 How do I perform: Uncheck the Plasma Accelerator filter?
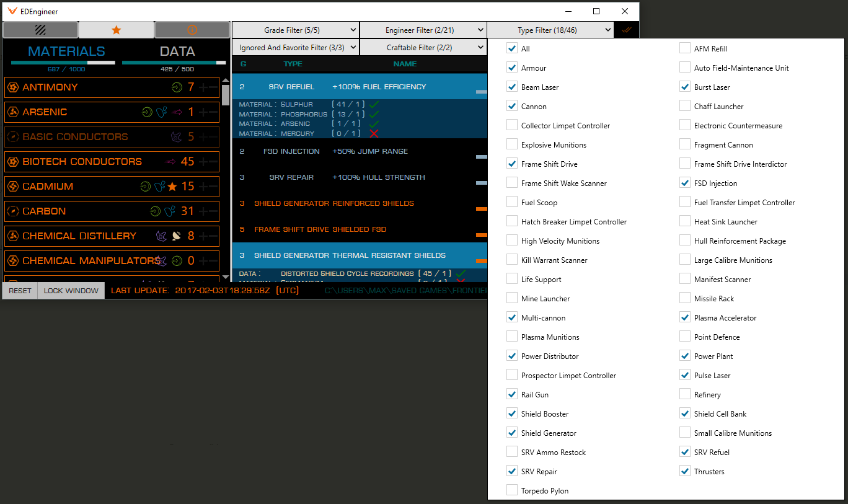(685, 317)
